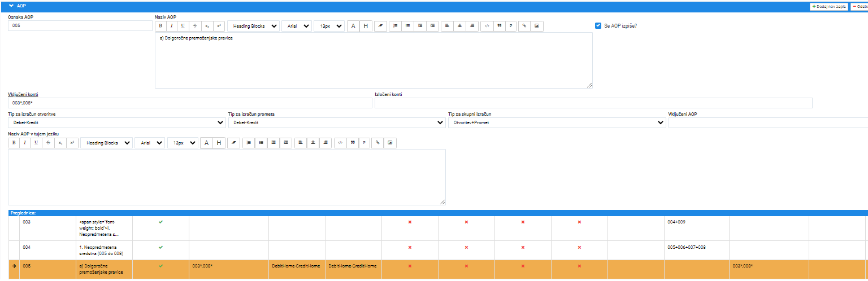868x281 pixels.
Task: Clear formatting in the foreign-language name toolbar
Action: 233,143
